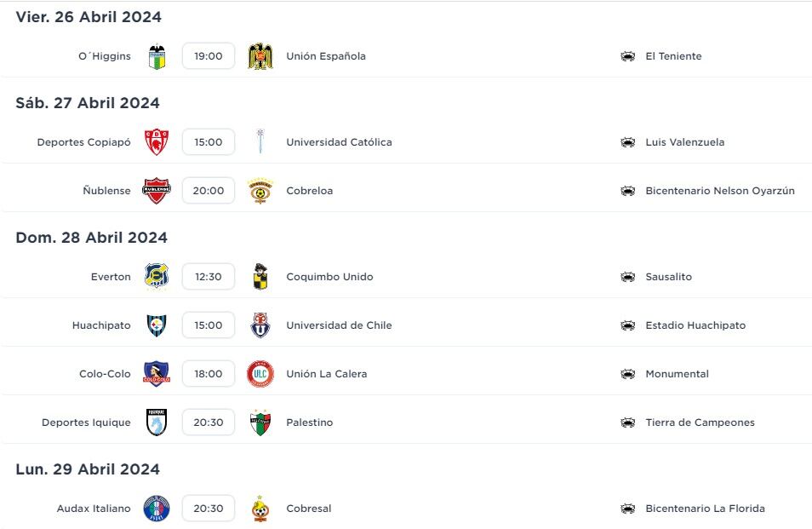Select the 18:00 Colo-Colo kickoff box
This screenshot has width=812, height=529.
click(x=209, y=374)
